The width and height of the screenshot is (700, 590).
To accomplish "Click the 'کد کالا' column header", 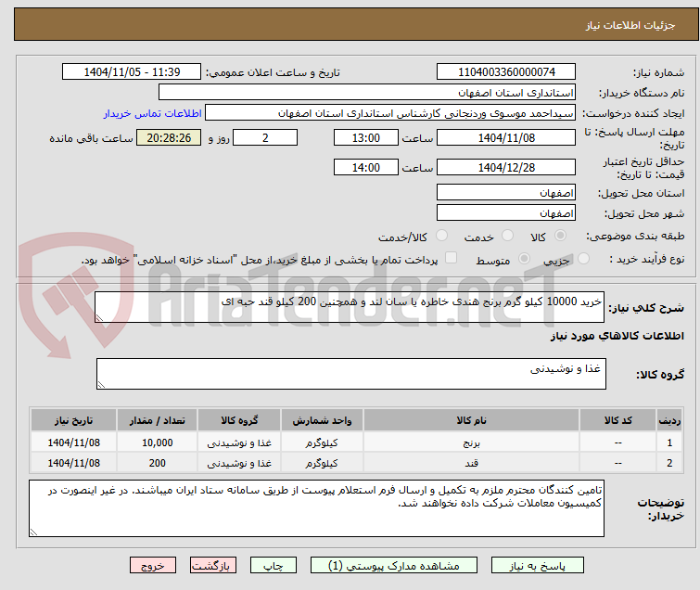I will pos(617,420).
